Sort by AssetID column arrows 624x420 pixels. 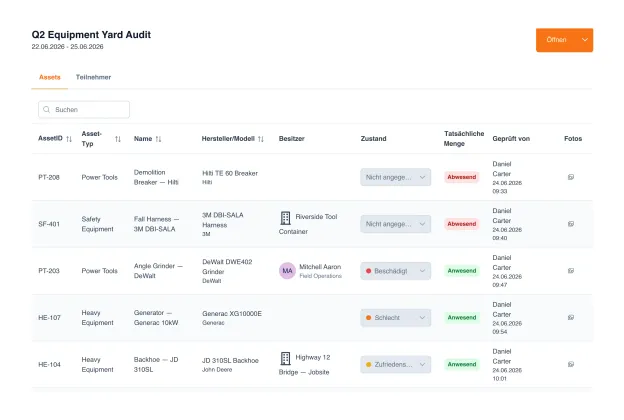click(69, 139)
